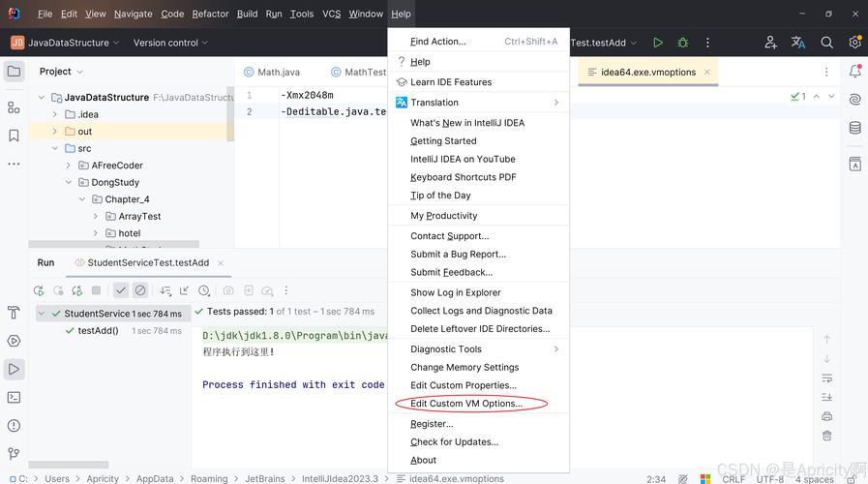Click the Rerun tests icon
868x484 pixels.
tap(39, 290)
